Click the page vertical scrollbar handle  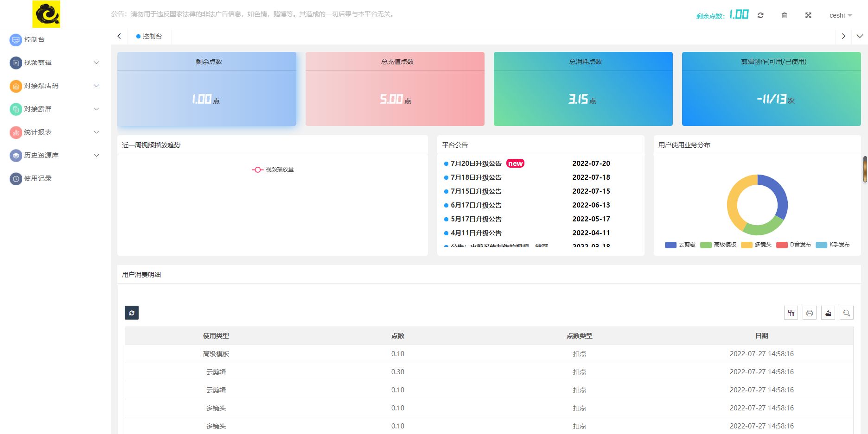tap(865, 170)
